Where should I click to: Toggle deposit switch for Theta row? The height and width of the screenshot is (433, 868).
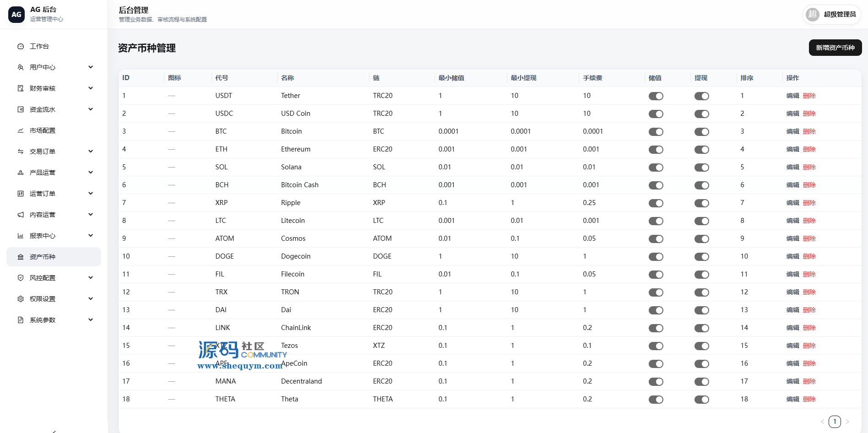pyautogui.click(x=656, y=400)
